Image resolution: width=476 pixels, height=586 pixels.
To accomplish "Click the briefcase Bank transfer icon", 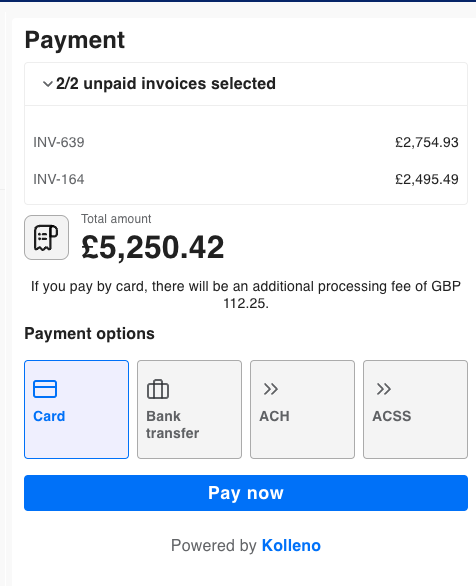I will click(x=158, y=389).
